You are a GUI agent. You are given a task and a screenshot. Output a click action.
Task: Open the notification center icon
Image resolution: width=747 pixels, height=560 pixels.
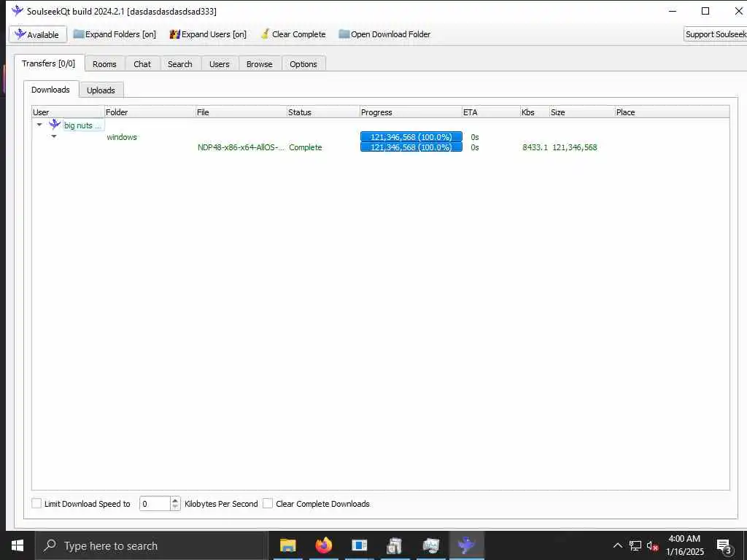(x=724, y=545)
